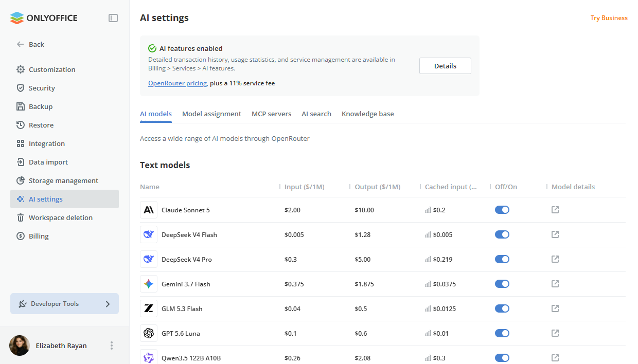
Task: Sort by Name column header
Action: coord(150,187)
